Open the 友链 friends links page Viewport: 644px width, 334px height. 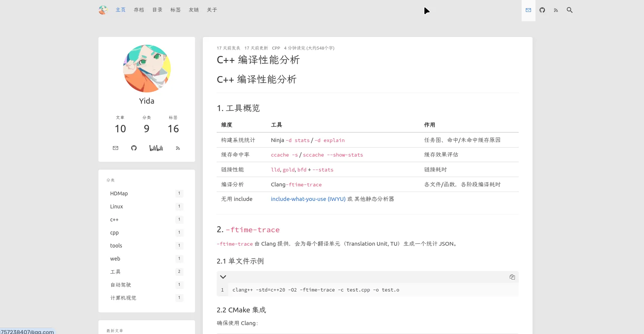pyautogui.click(x=194, y=10)
